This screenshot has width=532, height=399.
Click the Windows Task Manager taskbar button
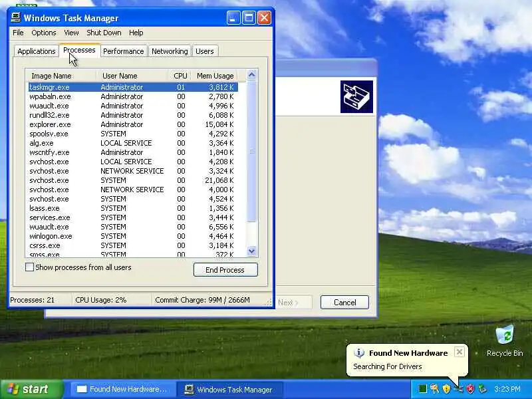click(229, 390)
